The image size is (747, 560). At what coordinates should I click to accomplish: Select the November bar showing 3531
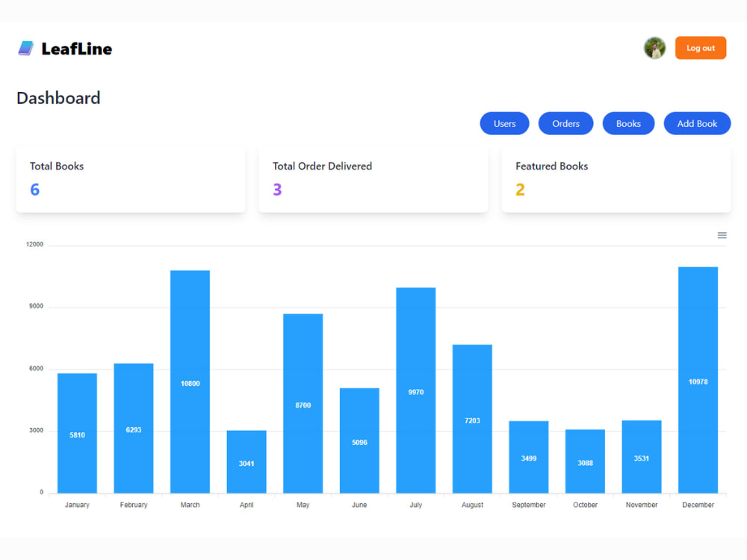(642, 457)
